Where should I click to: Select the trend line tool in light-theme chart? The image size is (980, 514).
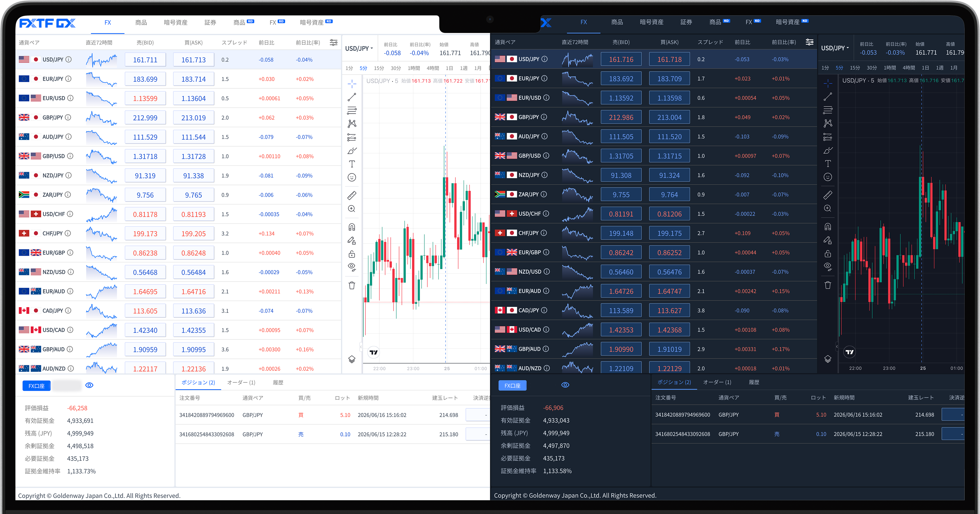(352, 97)
